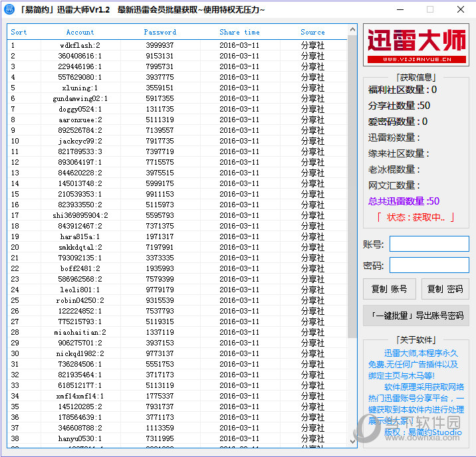Viewport: 476px width, 457px height.
Task: Click password 5551753
Action: [x=160, y=364]
